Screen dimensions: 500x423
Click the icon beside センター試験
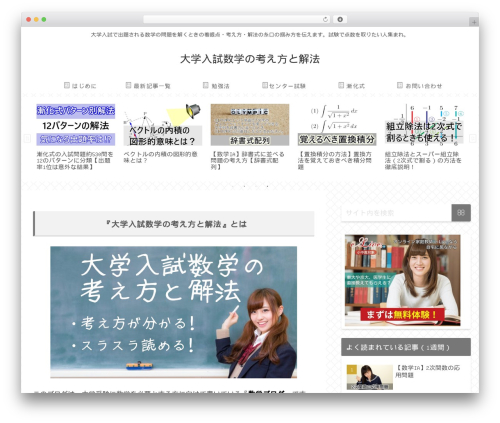(265, 85)
